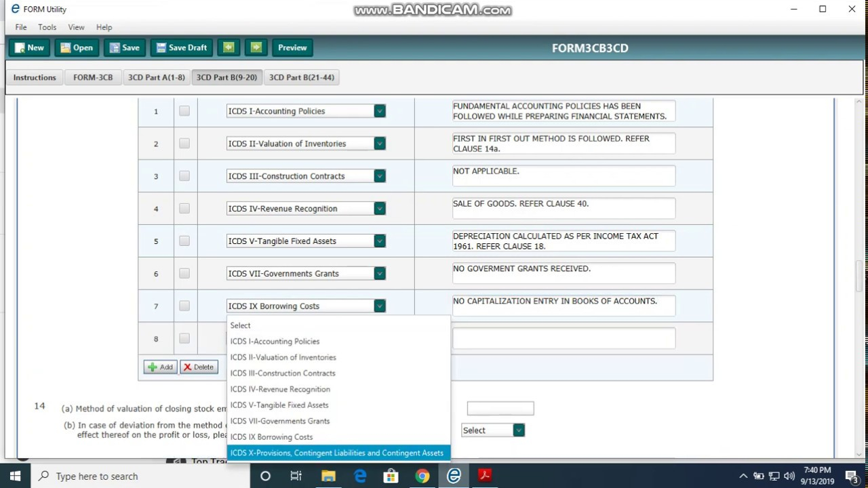Click the NO CAPITALIZATION ENTRY text field
The height and width of the screenshot is (488, 868).
coord(564,306)
